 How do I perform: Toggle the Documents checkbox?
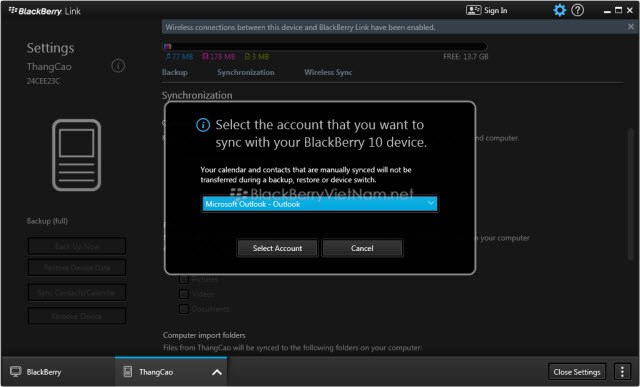click(x=184, y=309)
